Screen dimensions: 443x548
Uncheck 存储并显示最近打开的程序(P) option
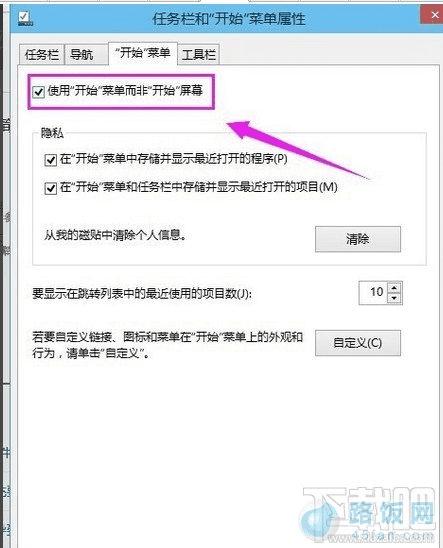tap(51, 160)
